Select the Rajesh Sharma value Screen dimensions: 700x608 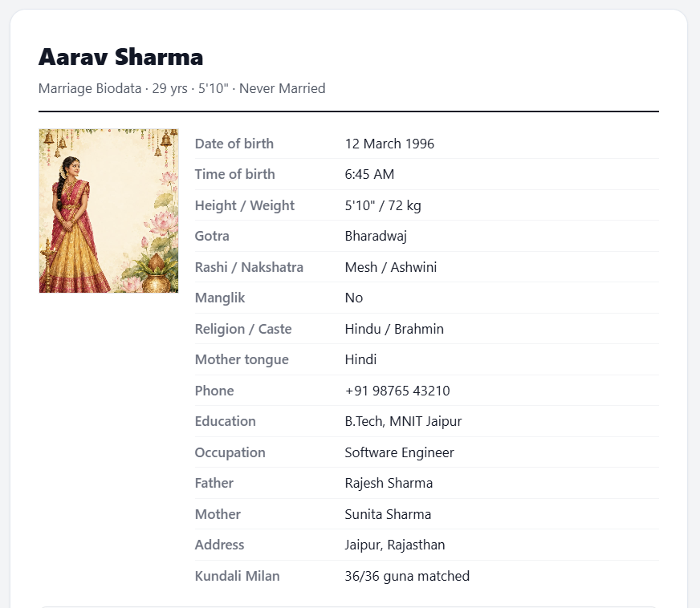pyautogui.click(x=389, y=483)
